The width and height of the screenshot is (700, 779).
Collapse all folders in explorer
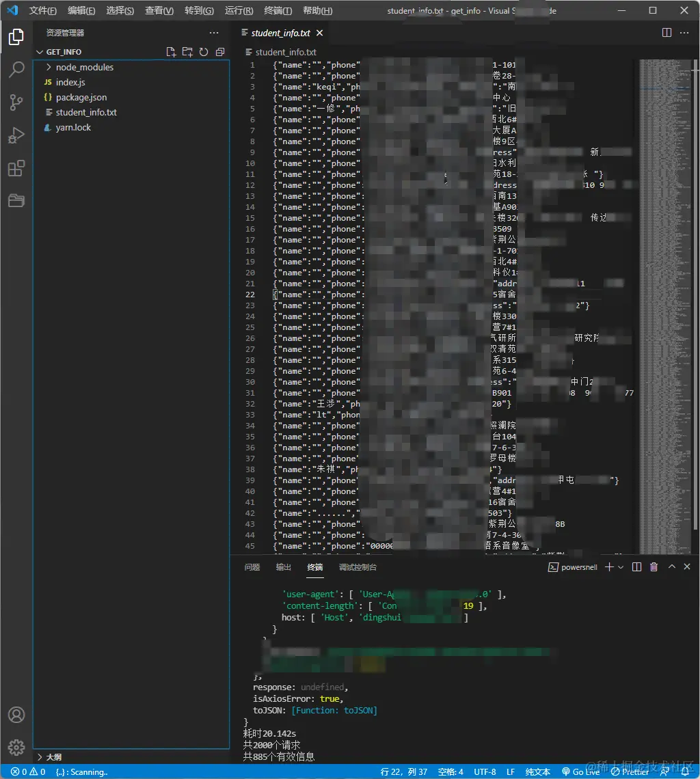point(220,52)
